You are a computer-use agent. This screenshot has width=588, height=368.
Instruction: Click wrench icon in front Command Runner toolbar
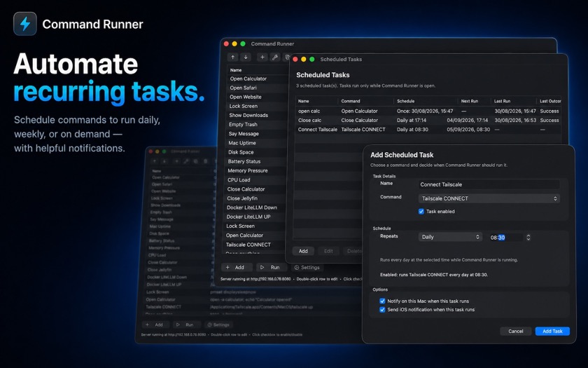(275, 57)
